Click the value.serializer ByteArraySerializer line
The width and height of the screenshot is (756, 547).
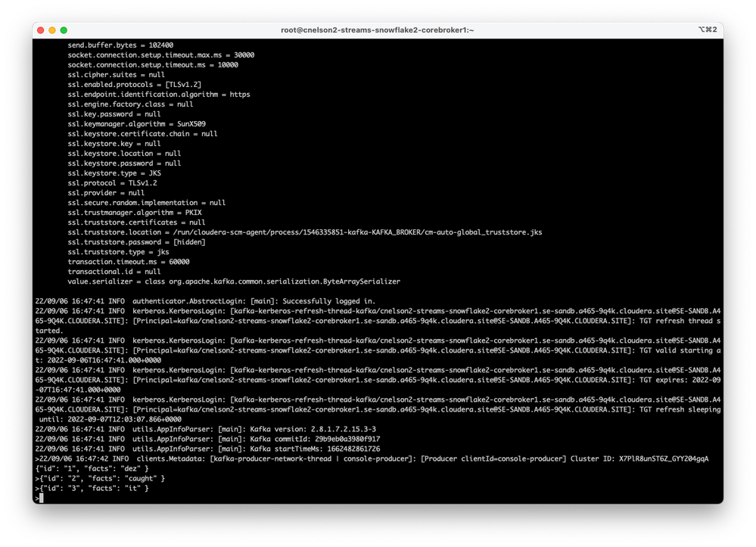tap(234, 281)
